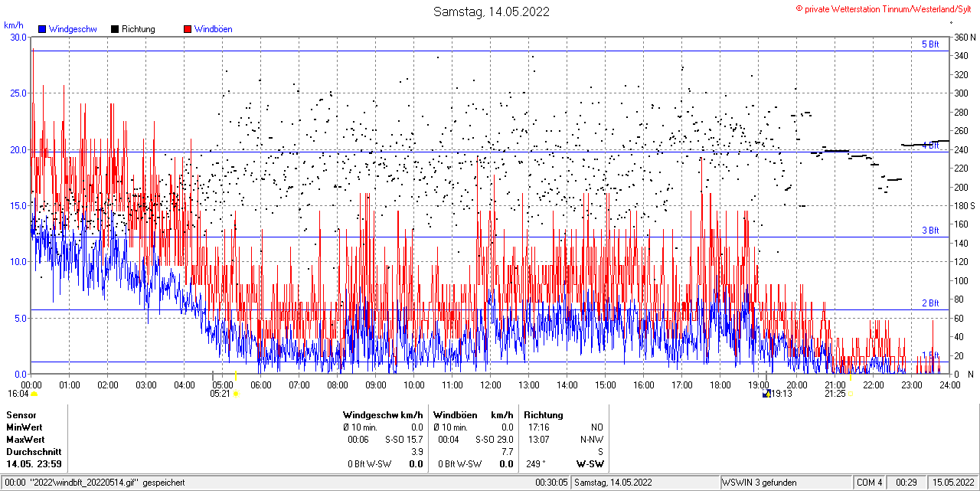This screenshot has height=491, width=980.
Task: Click the 06:00 time axis label
Action: tap(261, 385)
